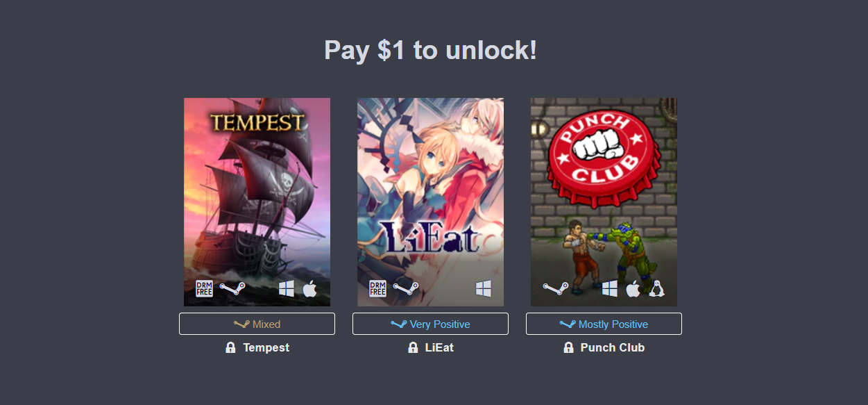Open the Mixed Steam rating for Tempest
Screen dimensions: 868x405
click(x=257, y=324)
